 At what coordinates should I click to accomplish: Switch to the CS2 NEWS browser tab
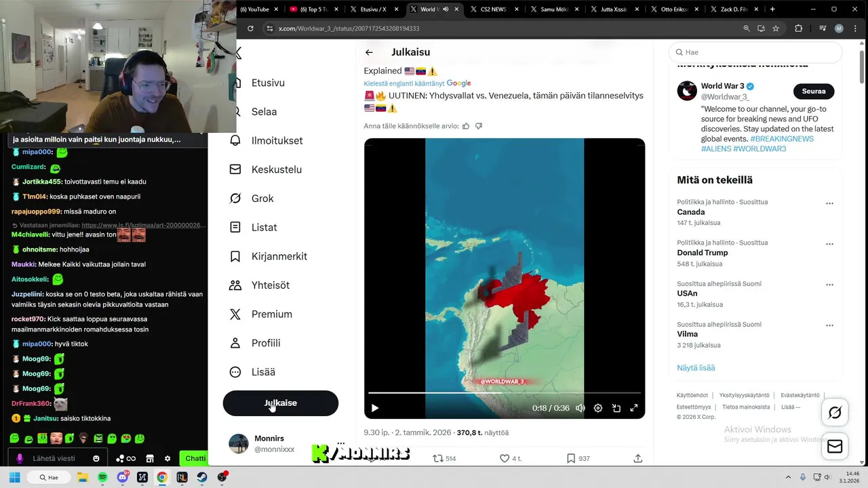click(x=493, y=9)
